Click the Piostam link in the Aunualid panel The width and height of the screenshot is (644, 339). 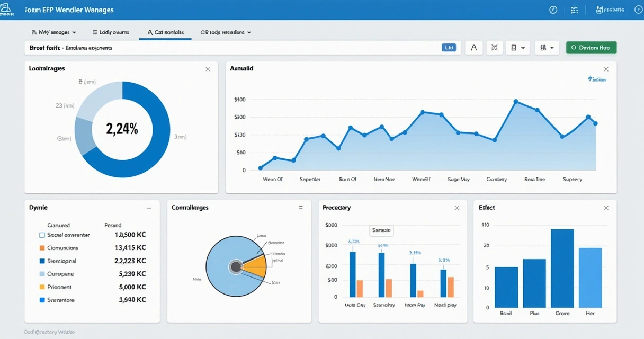597,79
